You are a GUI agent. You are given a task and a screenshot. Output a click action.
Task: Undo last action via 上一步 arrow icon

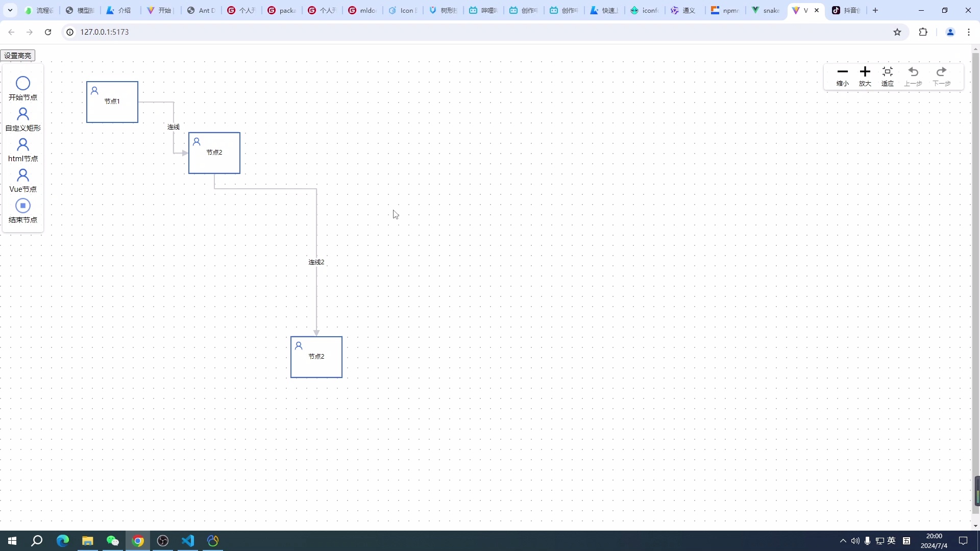click(x=914, y=72)
